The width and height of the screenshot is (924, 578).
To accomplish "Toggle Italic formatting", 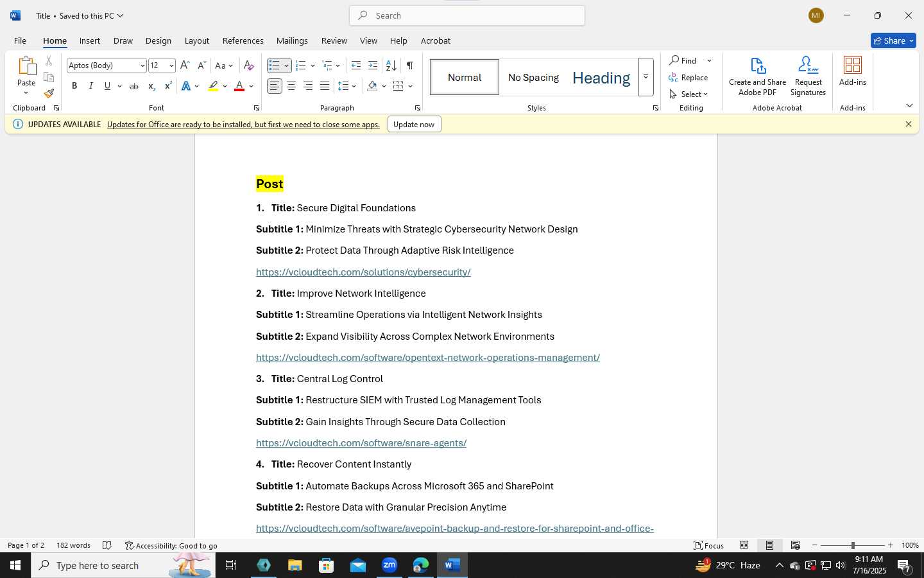I will coord(90,86).
